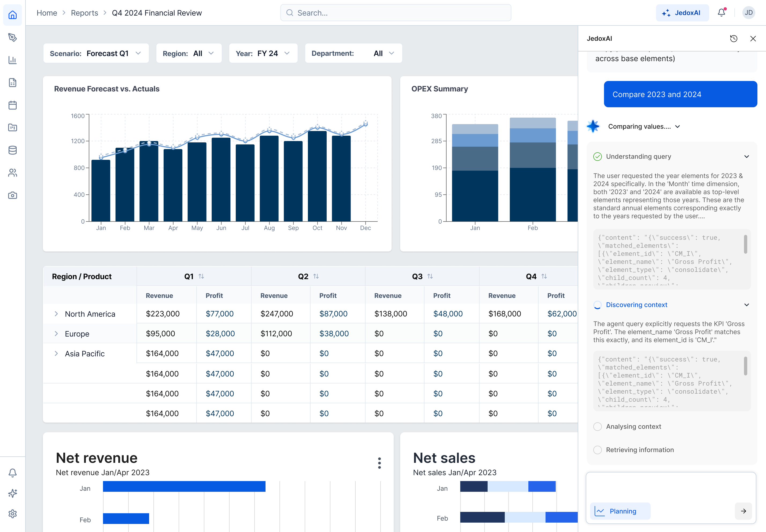The width and height of the screenshot is (766, 532).
Task: Click Net revenue Jan bar
Action: click(184, 486)
